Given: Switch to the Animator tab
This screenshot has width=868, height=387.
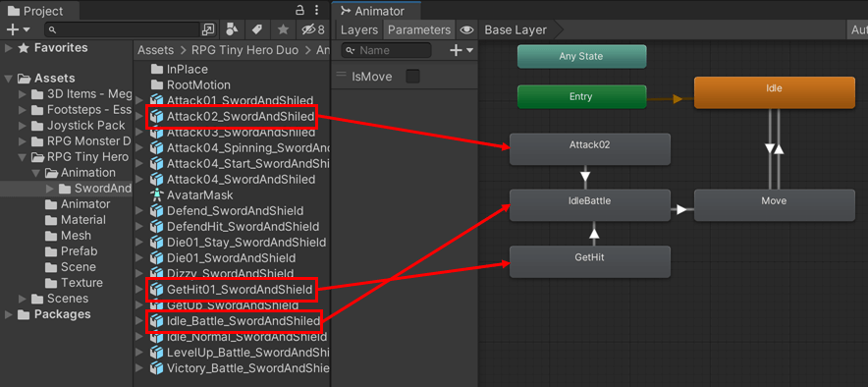Looking at the screenshot, I should coord(376,11).
